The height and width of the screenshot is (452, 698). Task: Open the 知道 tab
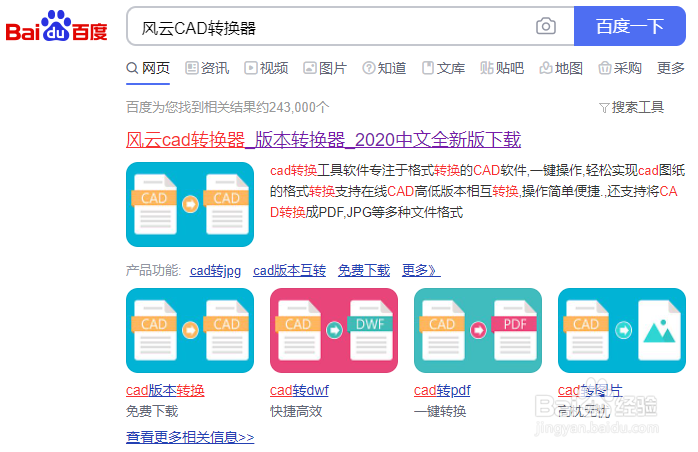tap(384, 68)
